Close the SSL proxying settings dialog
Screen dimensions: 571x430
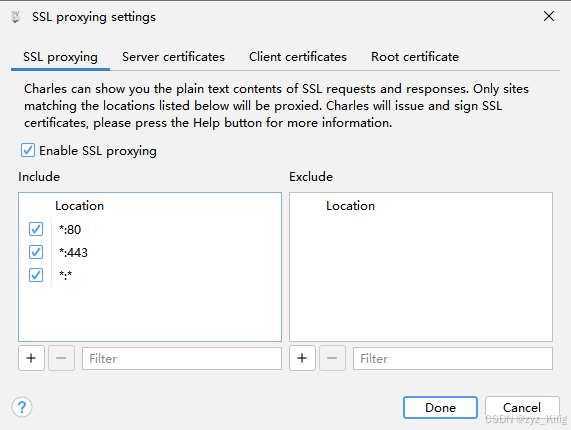coord(549,16)
